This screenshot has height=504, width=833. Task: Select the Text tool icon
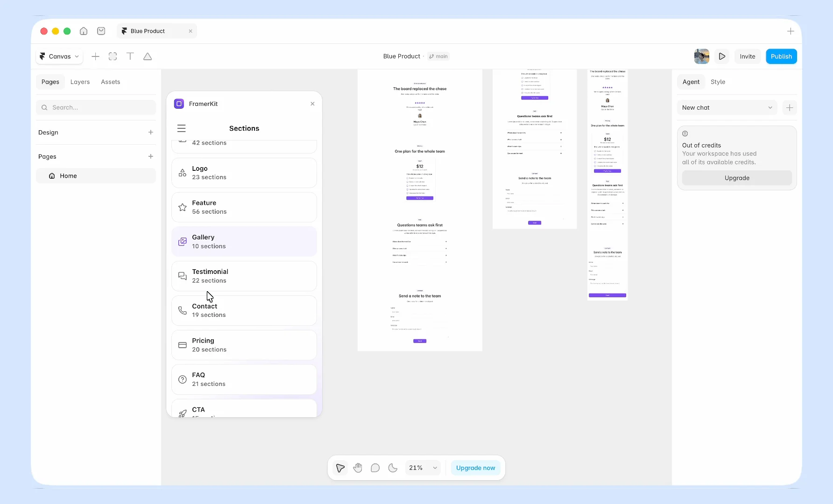tap(130, 56)
